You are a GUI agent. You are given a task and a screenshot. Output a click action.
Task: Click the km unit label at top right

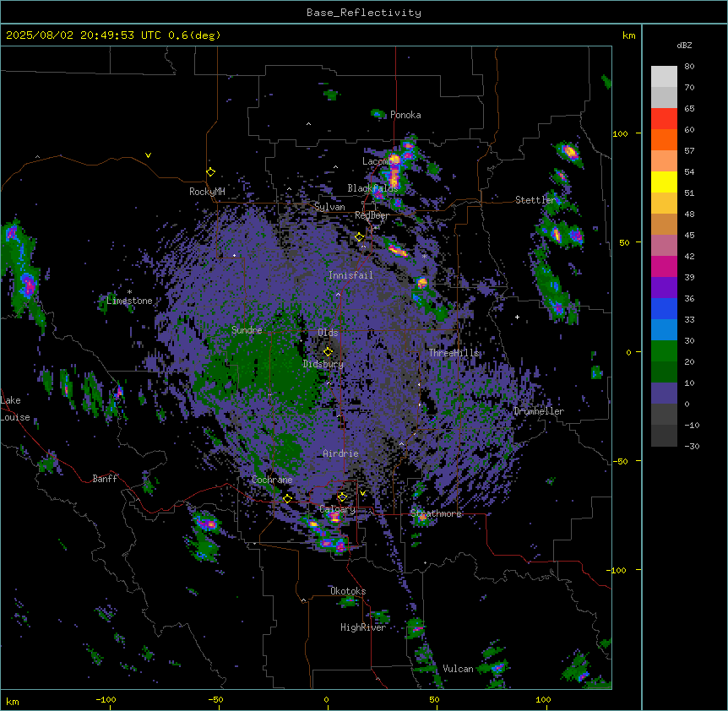628,35
